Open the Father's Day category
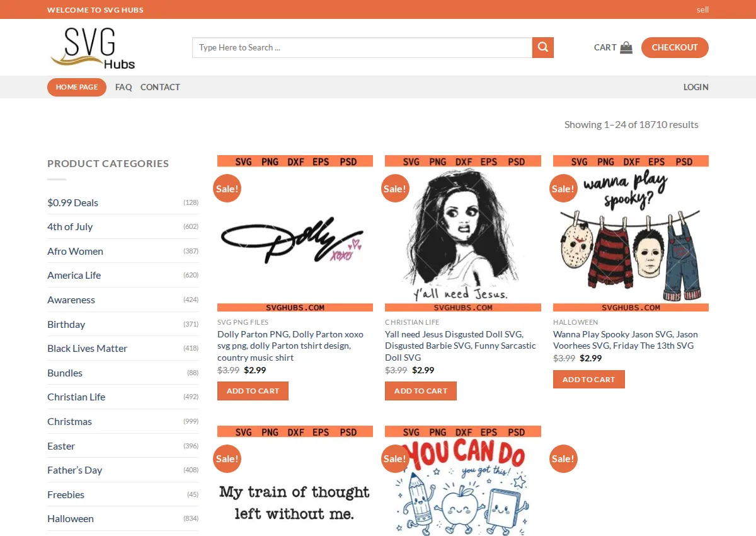The width and height of the screenshot is (756, 536). 75,470
